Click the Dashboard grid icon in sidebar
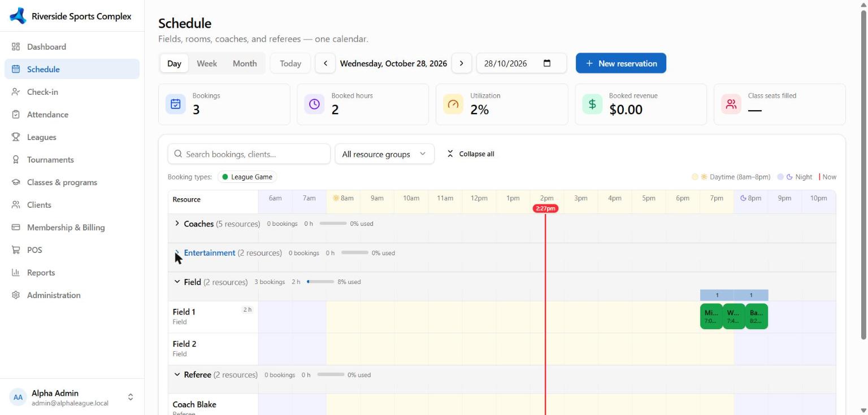This screenshot has height=415, width=868. pyautogui.click(x=16, y=47)
